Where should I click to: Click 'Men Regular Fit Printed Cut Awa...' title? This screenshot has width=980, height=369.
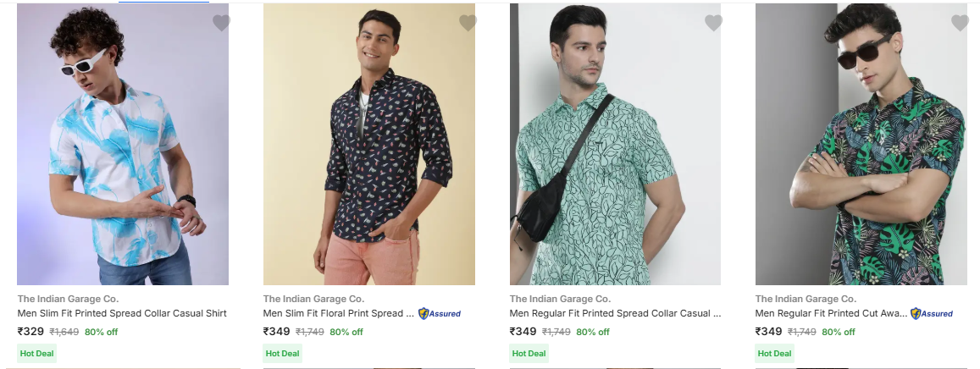(x=831, y=313)
